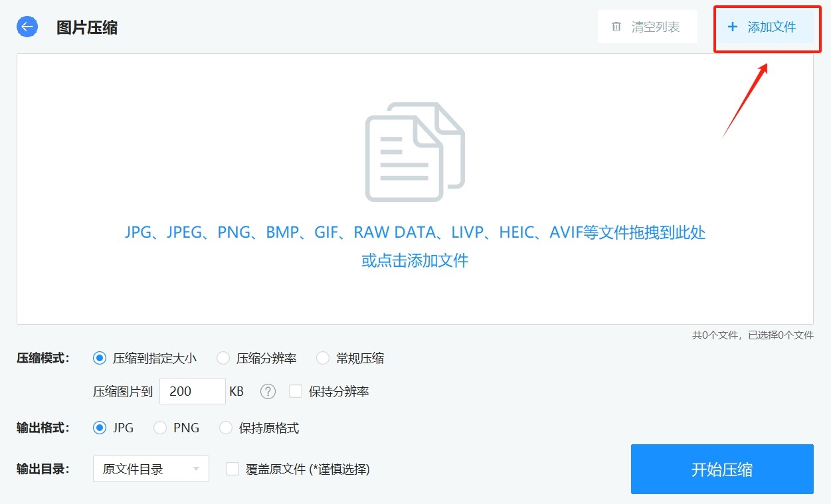Set output format to JPG
The height and width of the screenshot is (504, 831).
click(100, 428)
